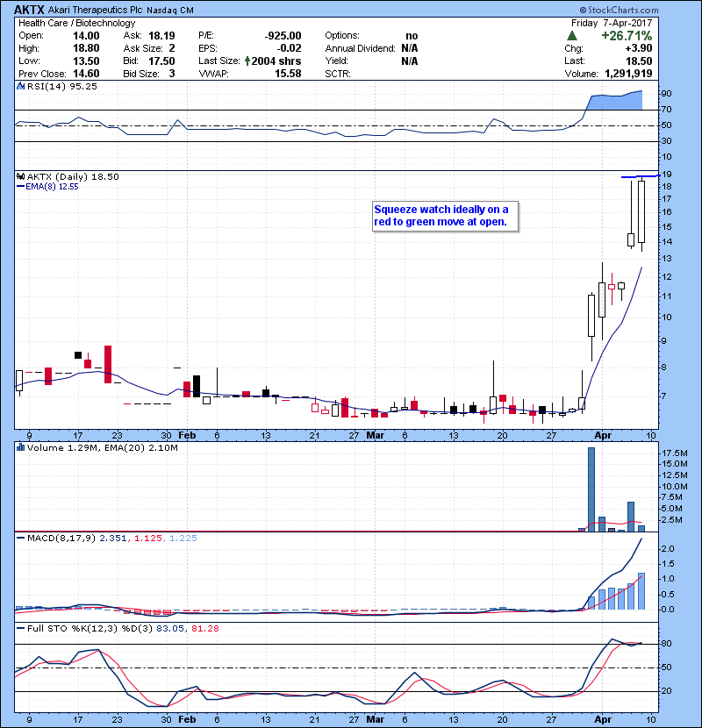Click the Last price 18.50 in the header
The image size is (702, 728).
click(639, 61)
